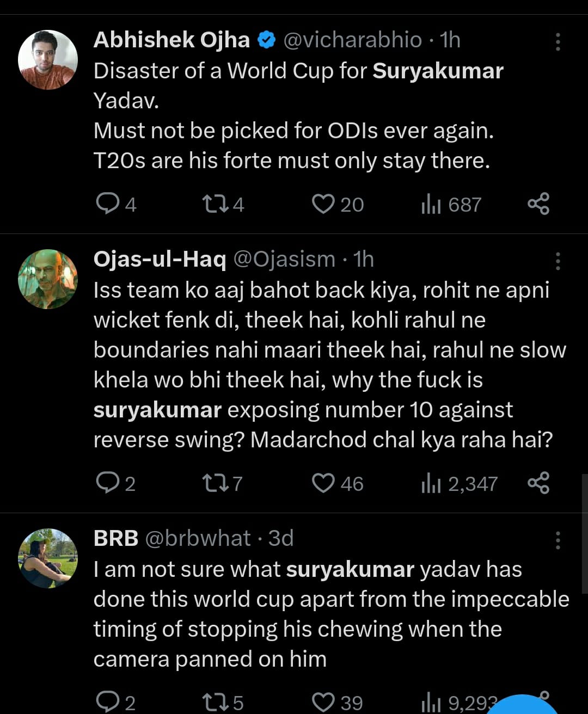This screenshot has height=714, width=588.
Task: Like Ojas-ul-Haq's tweet
Action: [x=323, y=483]
